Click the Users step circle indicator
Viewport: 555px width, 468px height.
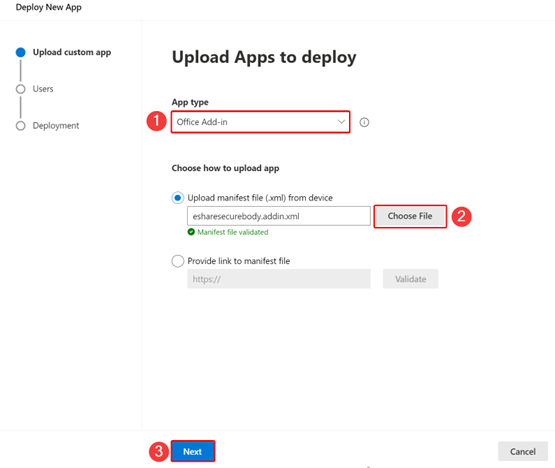(x=21, y=89)
